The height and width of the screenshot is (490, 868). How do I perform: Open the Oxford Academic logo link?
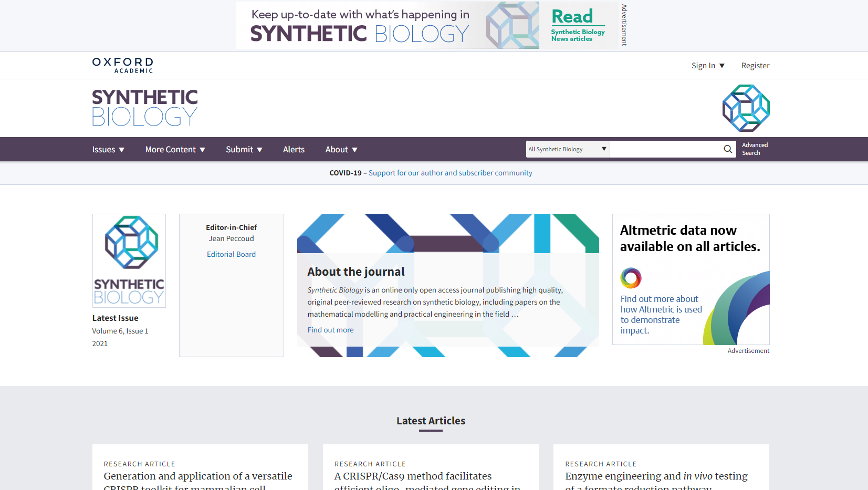coord(123,66)
